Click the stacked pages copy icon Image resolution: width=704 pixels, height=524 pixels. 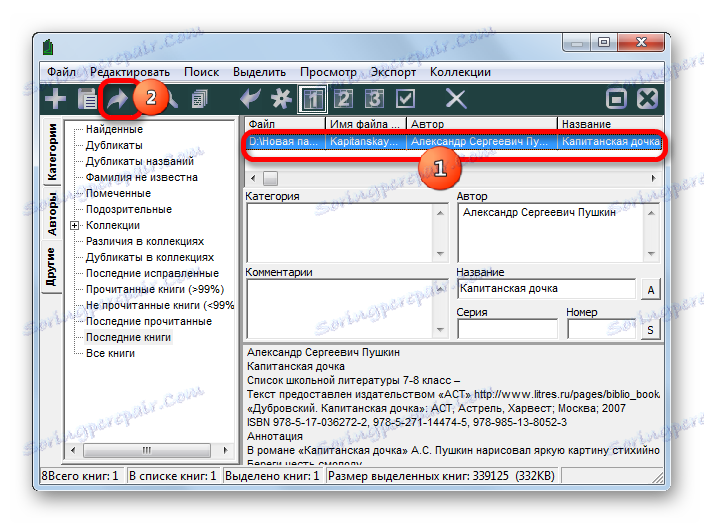coord(199,99)
